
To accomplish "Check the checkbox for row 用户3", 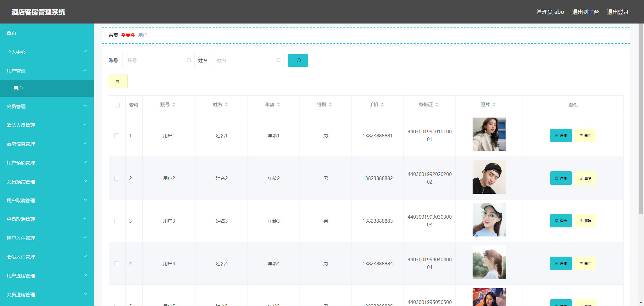I will 117,221.
